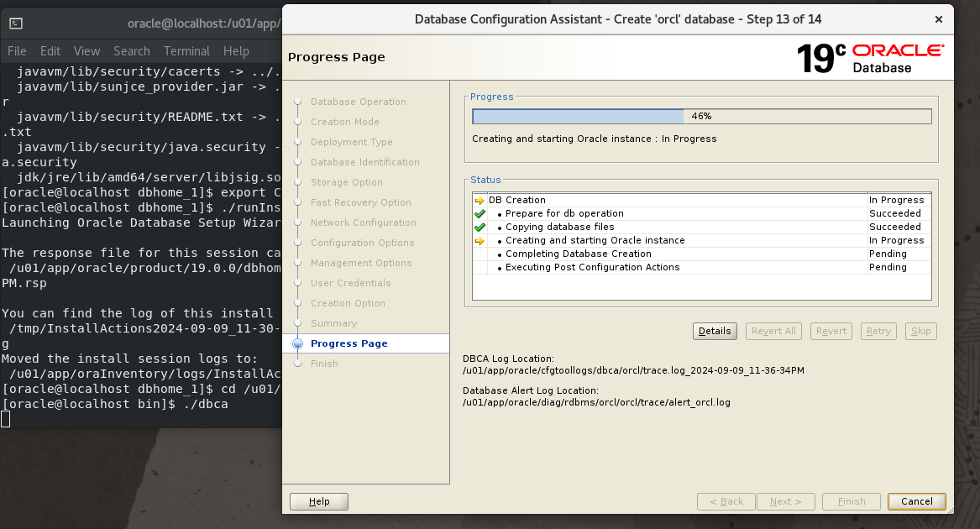Click the yellow arrow beside Creating and starting Oracle instance

tap(480, 241)
